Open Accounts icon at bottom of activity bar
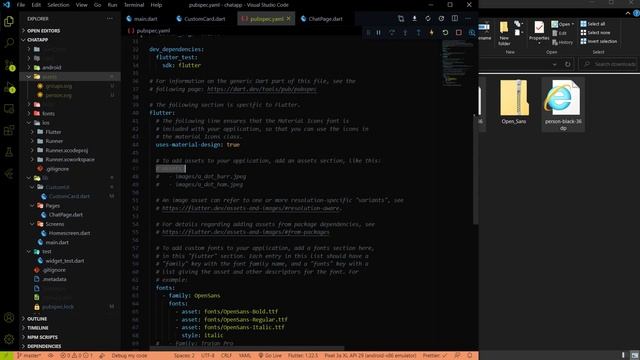Image resolution: width=640 pixels, height=360 pixels. click(x=9, y=318)
